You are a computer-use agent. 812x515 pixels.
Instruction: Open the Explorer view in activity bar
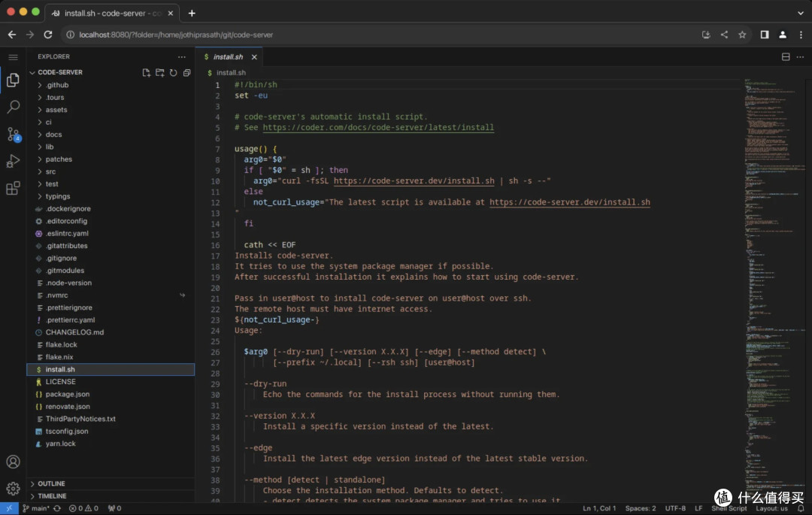coord(13,80)
